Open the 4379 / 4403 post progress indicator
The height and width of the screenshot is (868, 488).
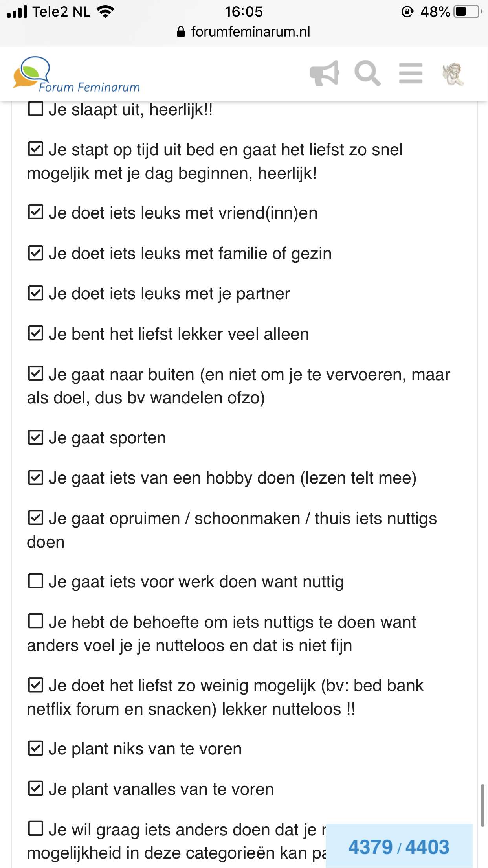pos(399,847)
